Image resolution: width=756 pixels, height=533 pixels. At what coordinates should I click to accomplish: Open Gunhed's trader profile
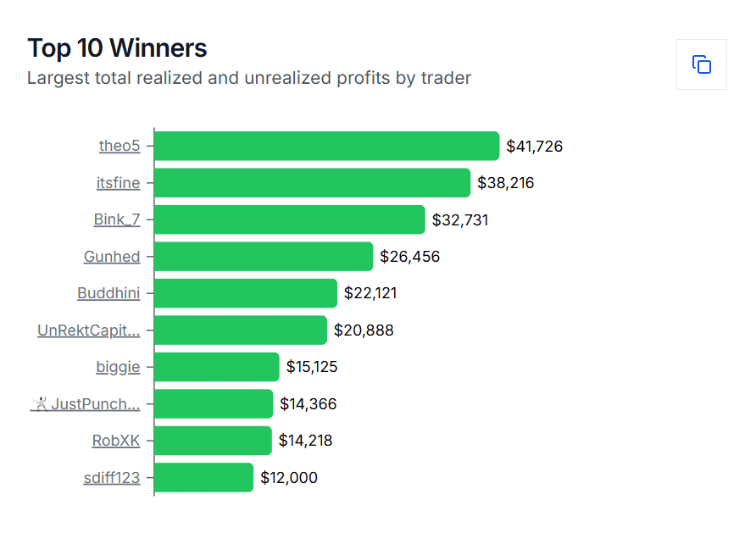(x=112, y=256)
